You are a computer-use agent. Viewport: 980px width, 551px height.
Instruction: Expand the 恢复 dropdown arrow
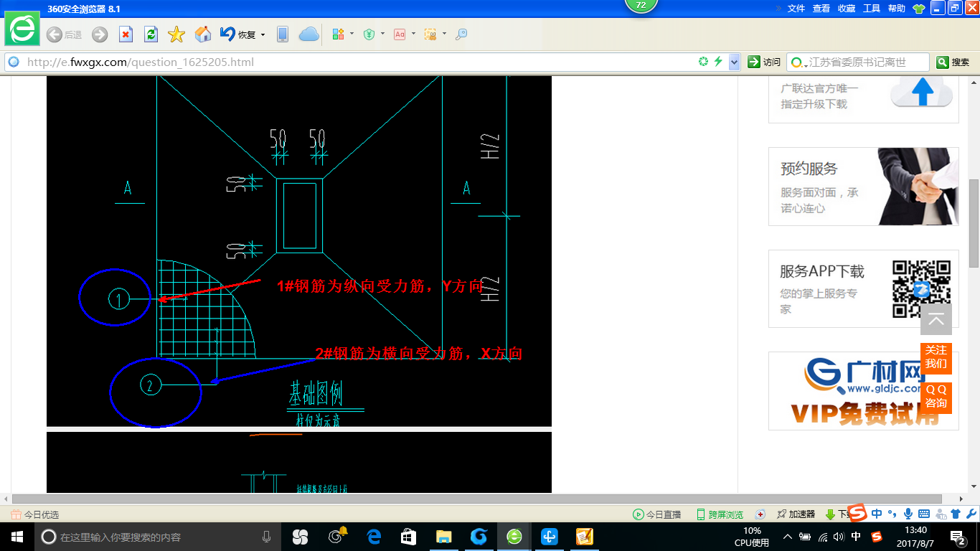(263, 34)
